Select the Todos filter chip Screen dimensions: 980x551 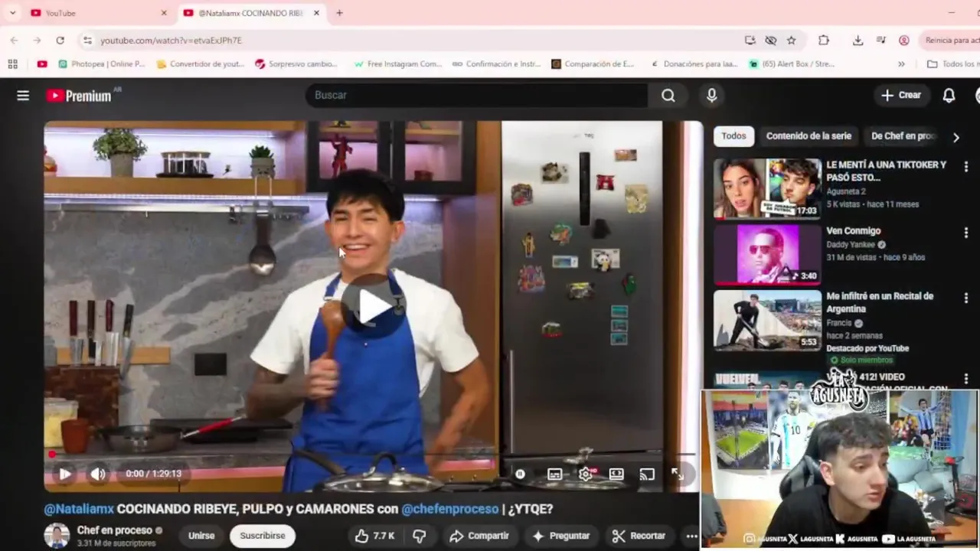tap(733, 136)
